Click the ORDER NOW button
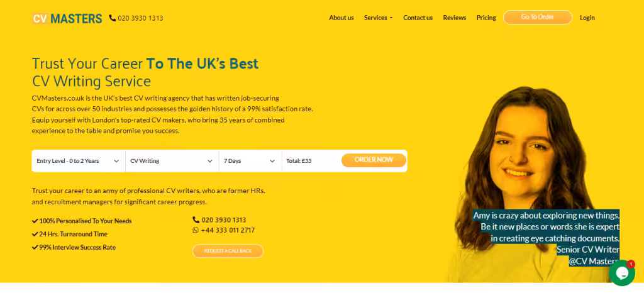Image resolution: width=644 pixels, height=293 pixels. (374, 160)
